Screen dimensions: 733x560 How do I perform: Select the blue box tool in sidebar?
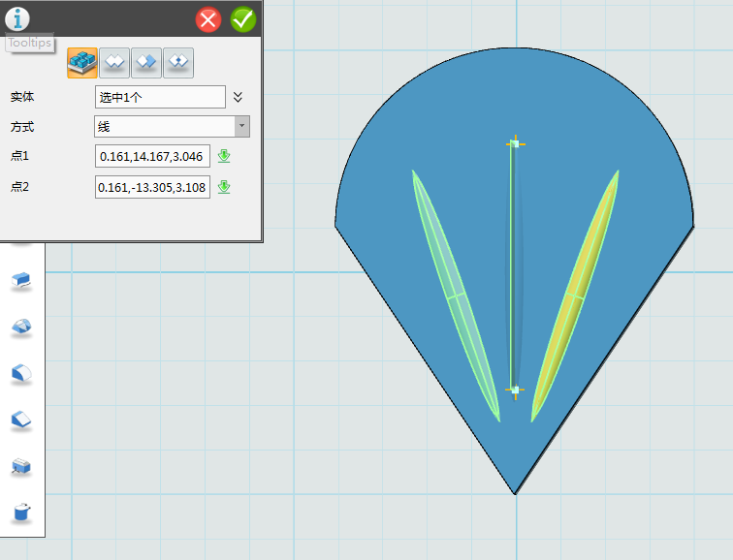pos(21,467)
